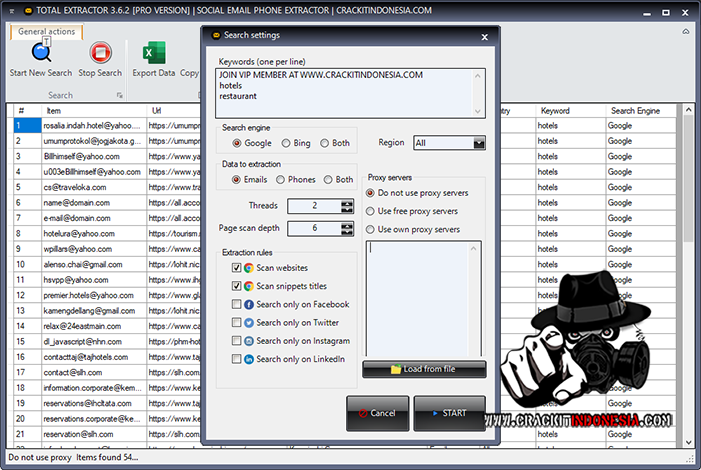The image size is (701, 470).
Task: Choose Phones for data extraction
Action: 282,180
